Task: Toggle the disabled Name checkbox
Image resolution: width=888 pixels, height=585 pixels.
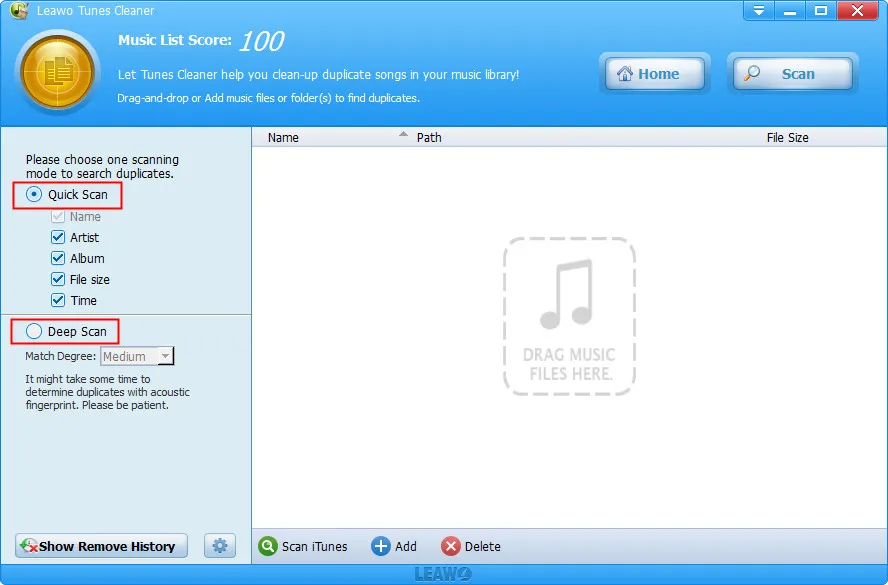Action: point(58,216)
